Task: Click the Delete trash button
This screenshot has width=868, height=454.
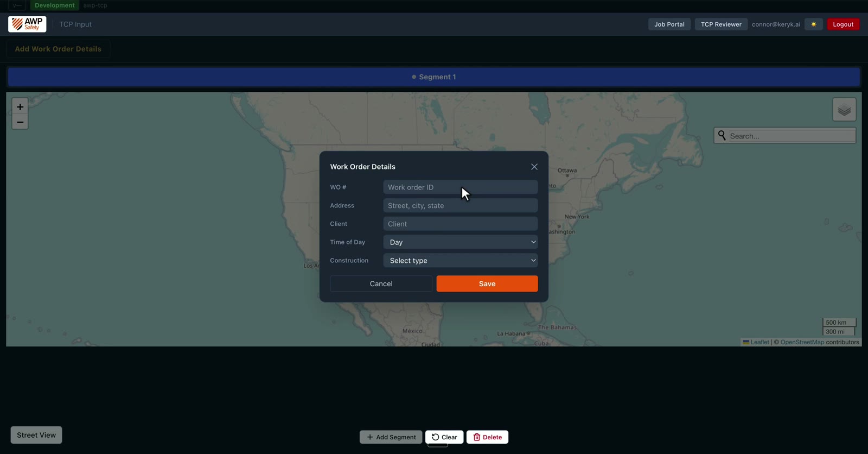Action: pos(487,437)
